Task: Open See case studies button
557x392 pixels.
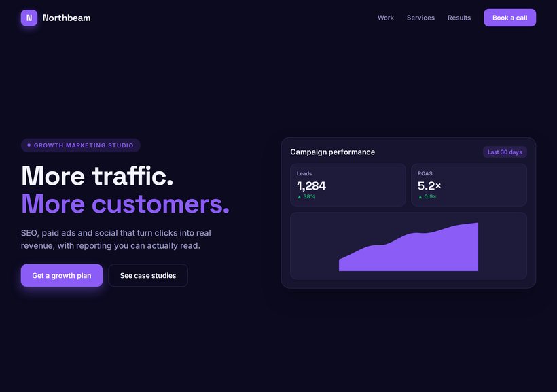Action: (x=148, y=275)
